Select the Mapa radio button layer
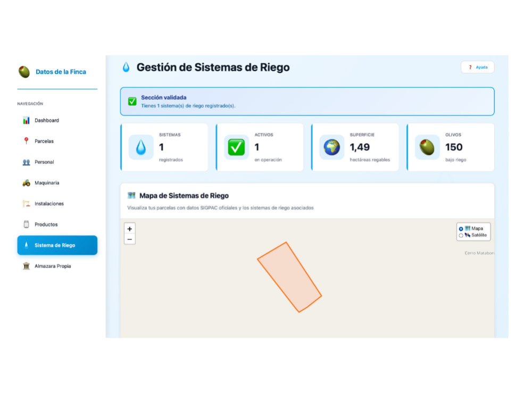The width and height of the screenshot is (532, 399). pos(461,229)
